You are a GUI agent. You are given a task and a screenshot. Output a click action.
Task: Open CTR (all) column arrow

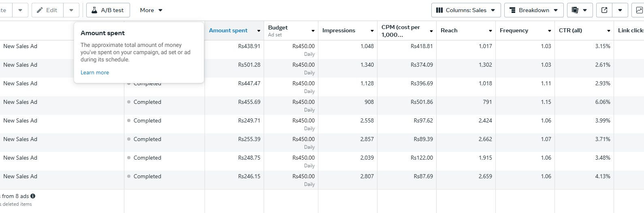click(x=608, y=31)
